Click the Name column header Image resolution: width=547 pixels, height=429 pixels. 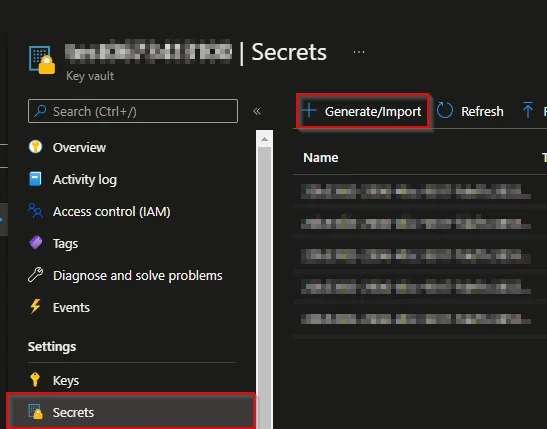(x=321, y=158)
